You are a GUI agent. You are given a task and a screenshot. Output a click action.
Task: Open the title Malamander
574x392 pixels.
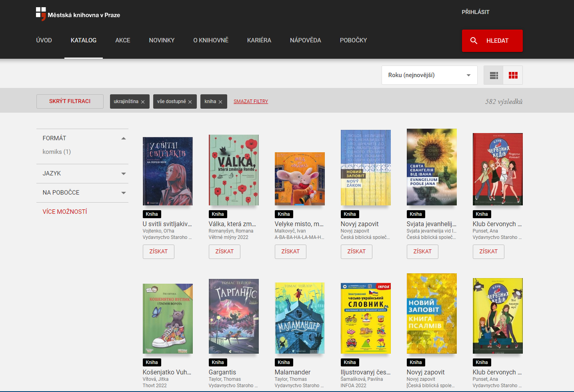292,372
